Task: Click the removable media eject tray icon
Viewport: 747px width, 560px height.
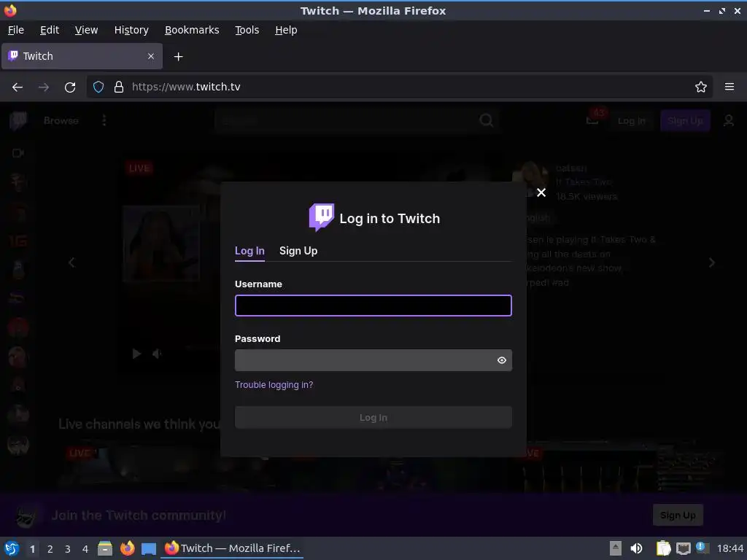Action: click(615, 548)
